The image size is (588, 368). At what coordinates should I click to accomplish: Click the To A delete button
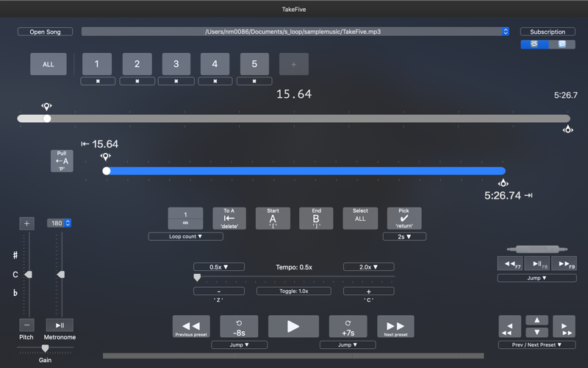click(x=229, y=219)
